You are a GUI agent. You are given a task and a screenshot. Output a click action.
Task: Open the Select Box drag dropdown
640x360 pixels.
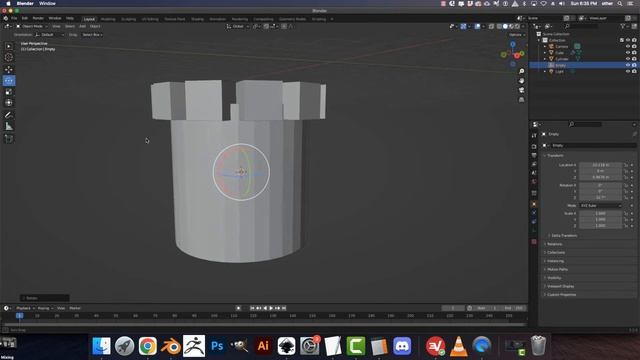point(92,35)
